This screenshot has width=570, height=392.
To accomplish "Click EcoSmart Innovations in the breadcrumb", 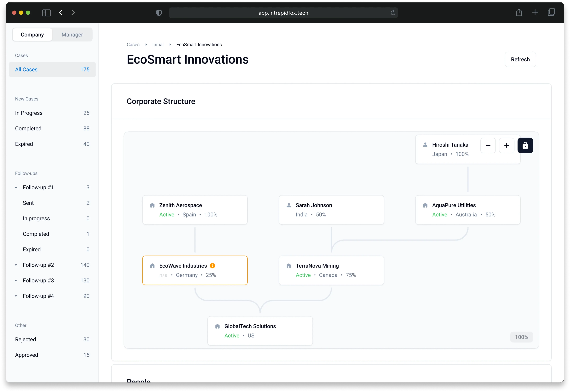I will (x=199, y=44).
